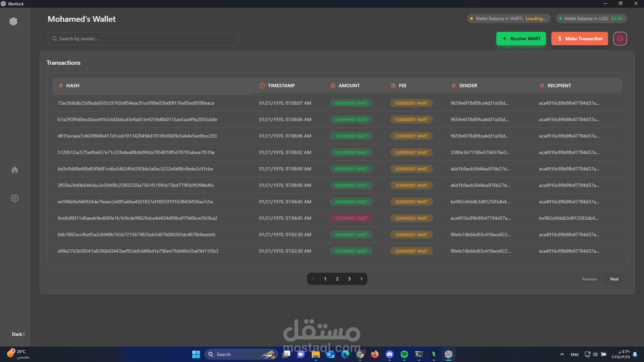Click sender 3380e3671186e576b576e3...

tap(480, 152)
